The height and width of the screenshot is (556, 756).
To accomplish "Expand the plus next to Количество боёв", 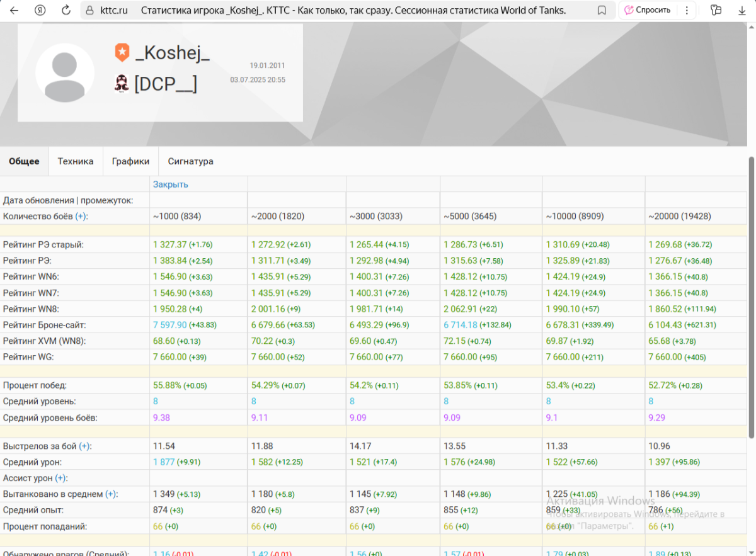I will tap(81, 217).
